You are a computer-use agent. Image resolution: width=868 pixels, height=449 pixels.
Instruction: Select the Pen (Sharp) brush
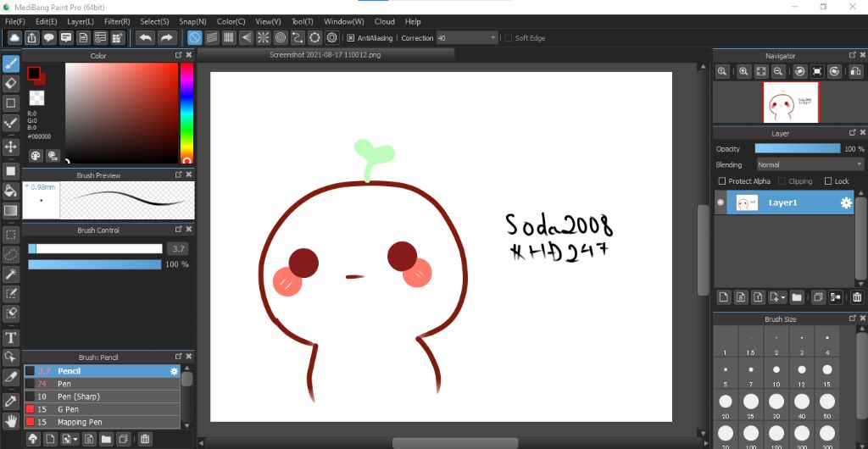point(102,396)
